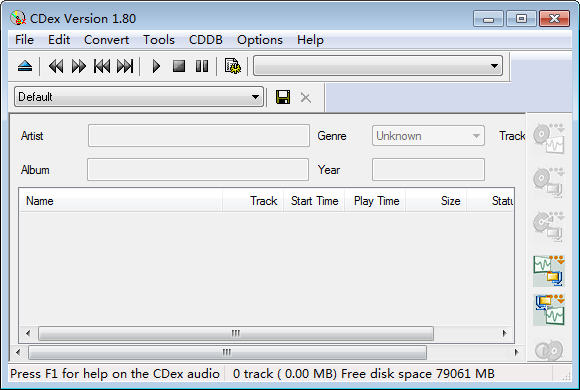Sort the list by Start Time column
This screenshot has height=390, width=580.
pos(314,201)
